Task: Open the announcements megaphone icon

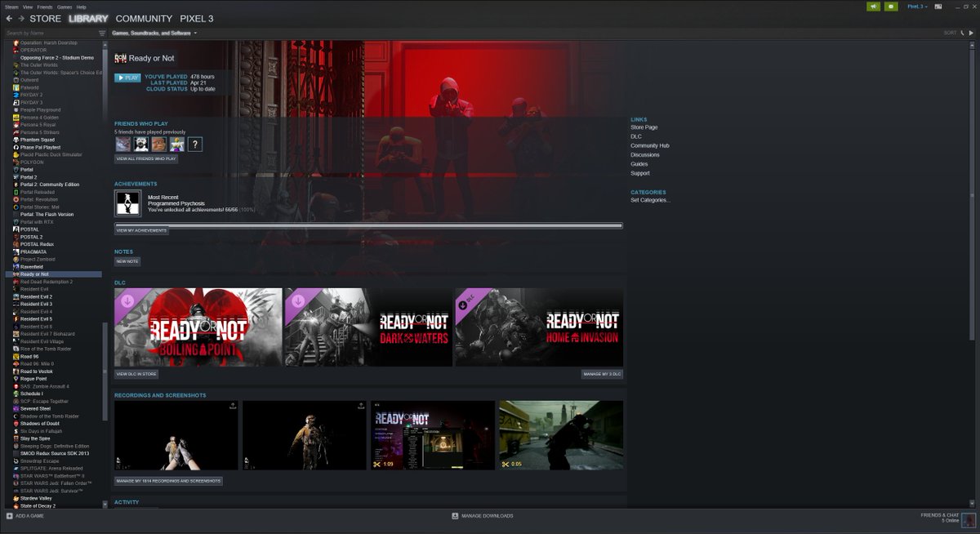Action: (874, 6)
